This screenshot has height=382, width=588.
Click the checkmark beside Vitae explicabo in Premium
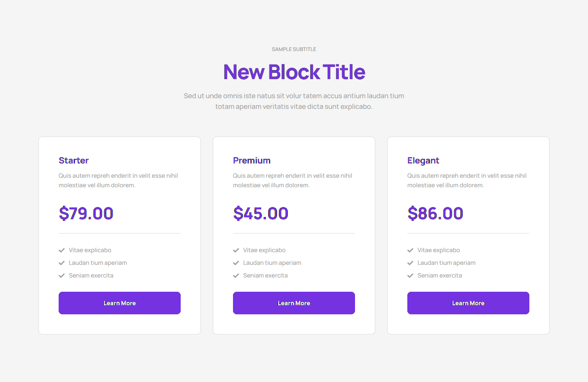point(236,250)
